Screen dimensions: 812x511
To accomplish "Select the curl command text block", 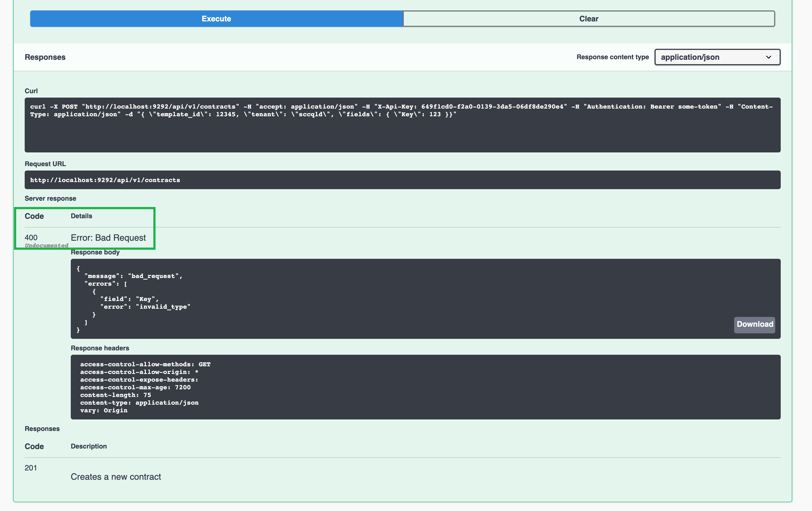I will [403, 125].
